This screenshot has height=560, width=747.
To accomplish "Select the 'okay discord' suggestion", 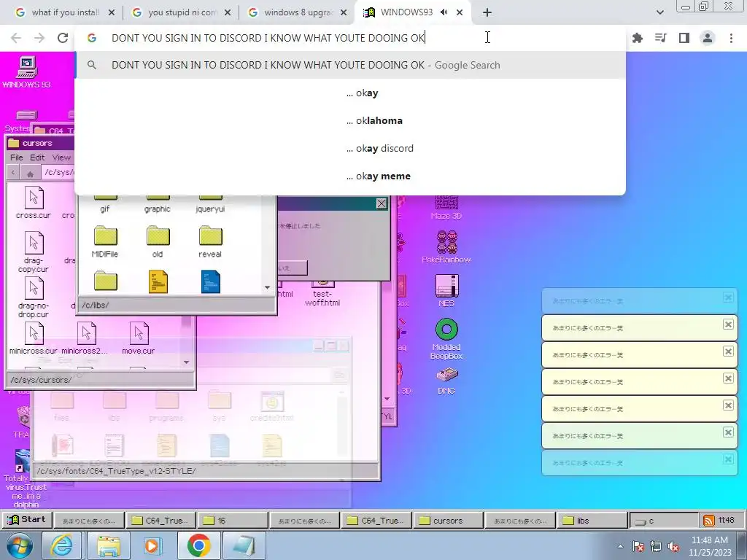I will (350, 148).
